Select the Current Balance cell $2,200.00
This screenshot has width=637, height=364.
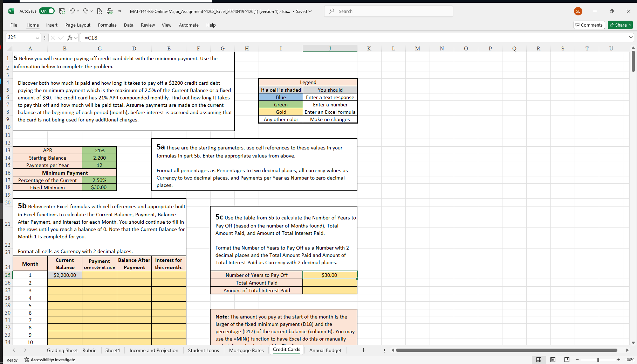click(x=65, y=275)
